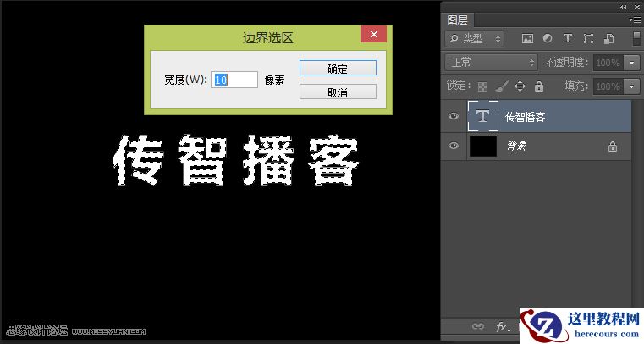
Task: Open the 类型 filter type dropdown
Action: 475,39
